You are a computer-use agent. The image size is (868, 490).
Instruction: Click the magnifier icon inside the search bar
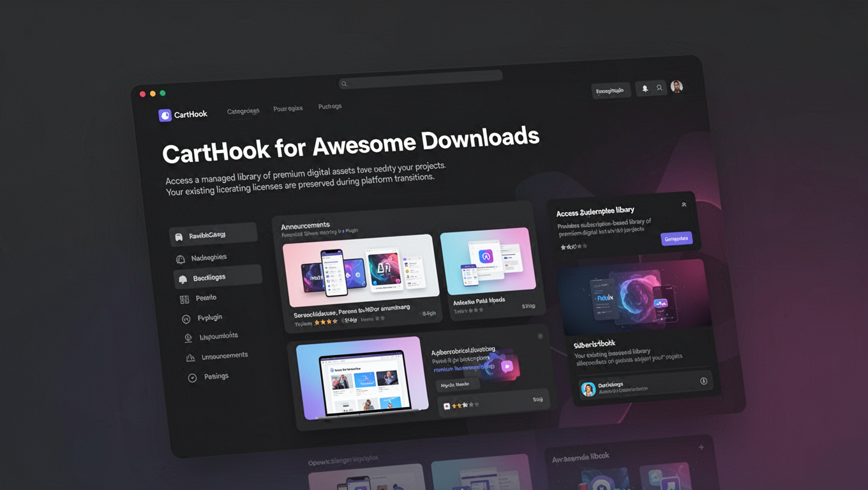click(x=345, y=84)
